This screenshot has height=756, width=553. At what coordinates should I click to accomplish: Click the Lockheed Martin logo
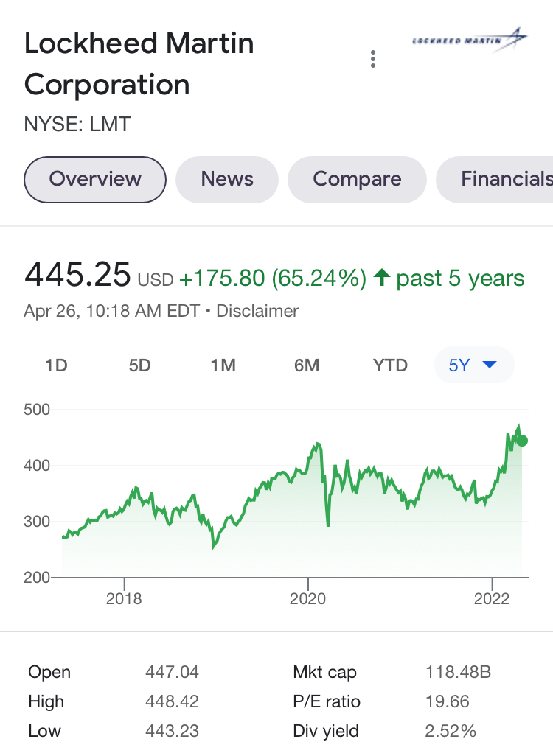pyautogui.click(x=470, y=39)
